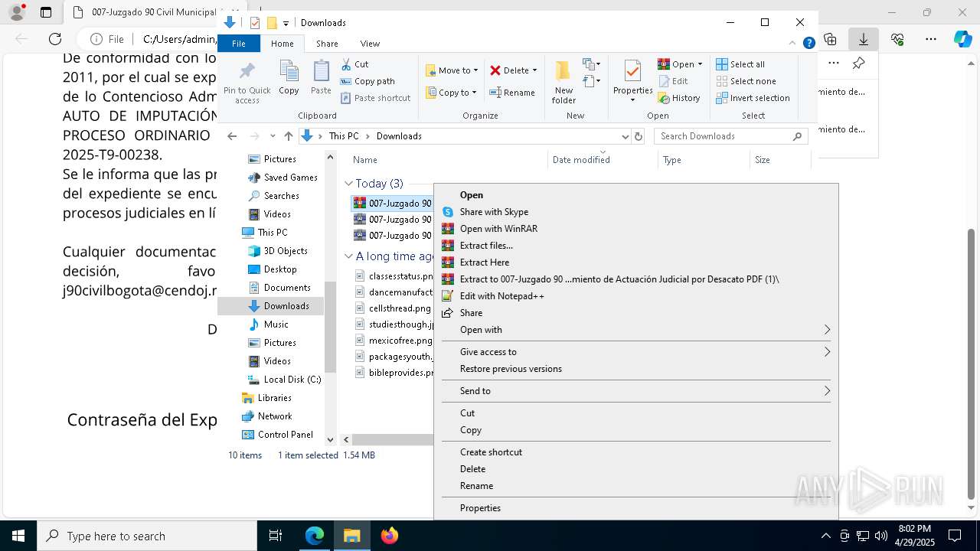Image resolution: width=980 pixels, height=551 pixels.
Task: Expand the Delete options arrow
Action: click(534, 70)
